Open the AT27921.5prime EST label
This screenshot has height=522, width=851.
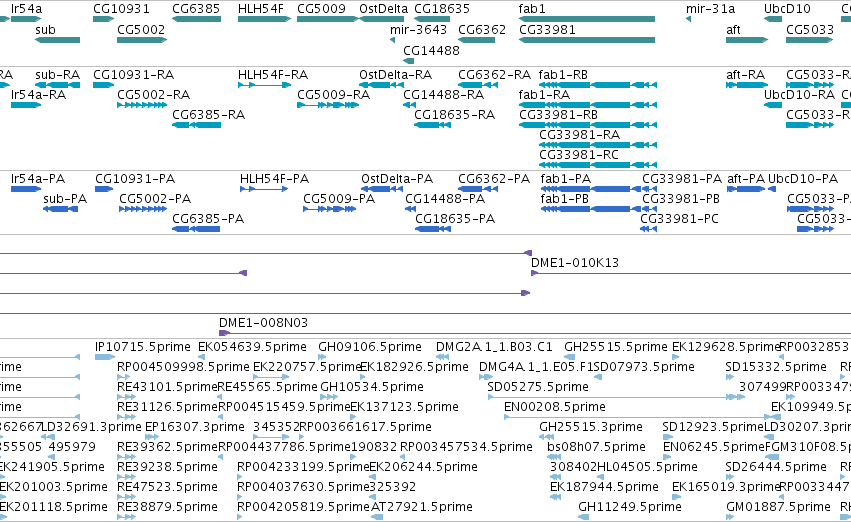pos(422,507)
